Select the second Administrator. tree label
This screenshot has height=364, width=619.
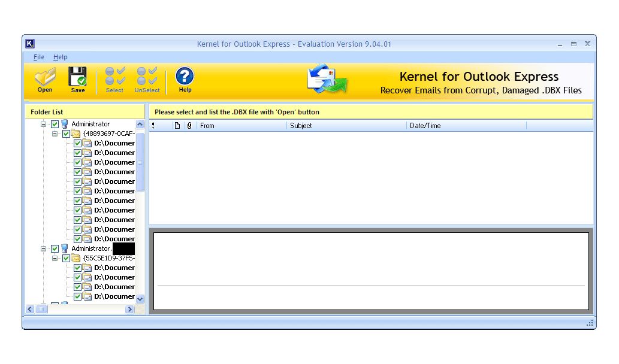(x=92, y=249)
